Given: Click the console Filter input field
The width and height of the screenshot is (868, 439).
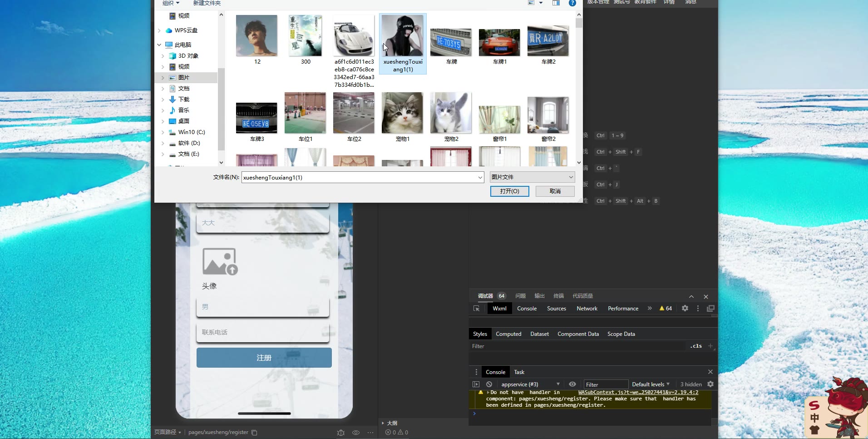Looking at the screenshot, I should [606, 384].
